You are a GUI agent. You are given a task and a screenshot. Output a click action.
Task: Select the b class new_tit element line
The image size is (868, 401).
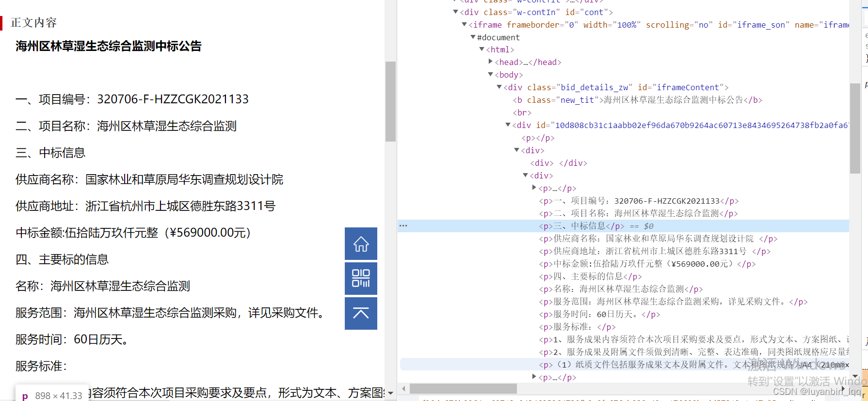(638, 100)
